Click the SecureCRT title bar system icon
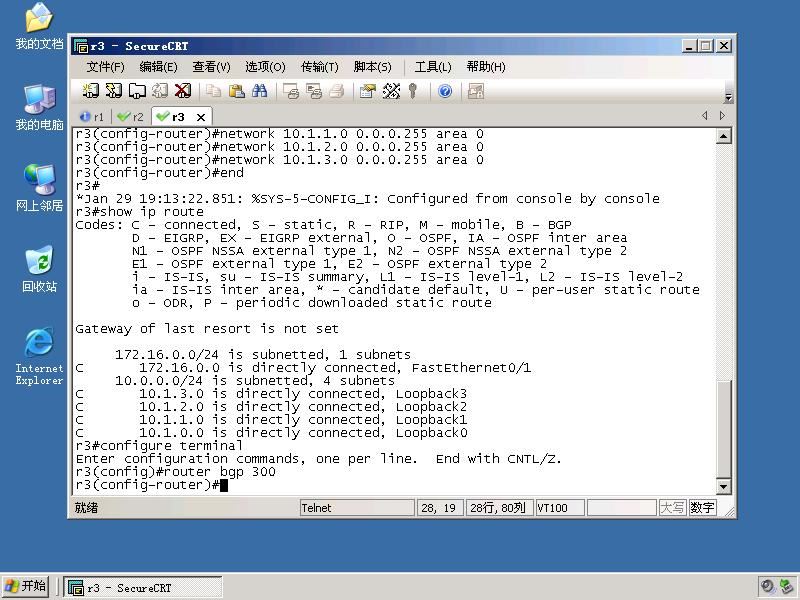The image size is (800, 600). 81,46
